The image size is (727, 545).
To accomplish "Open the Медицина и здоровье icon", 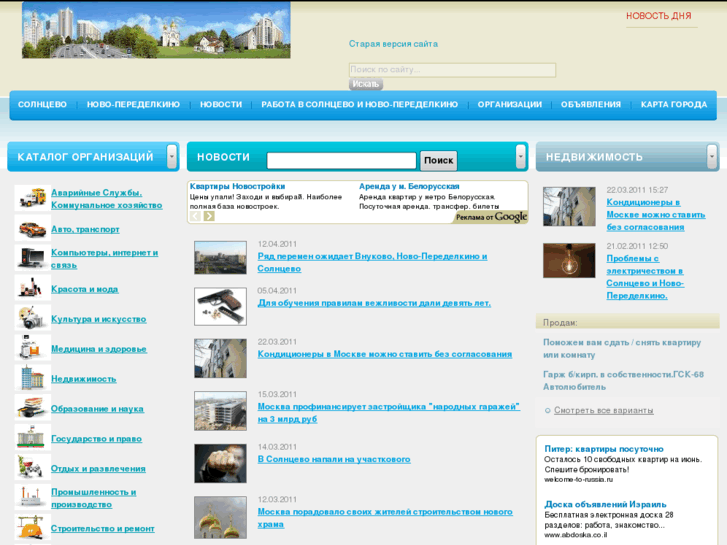I will coord(31,348).
